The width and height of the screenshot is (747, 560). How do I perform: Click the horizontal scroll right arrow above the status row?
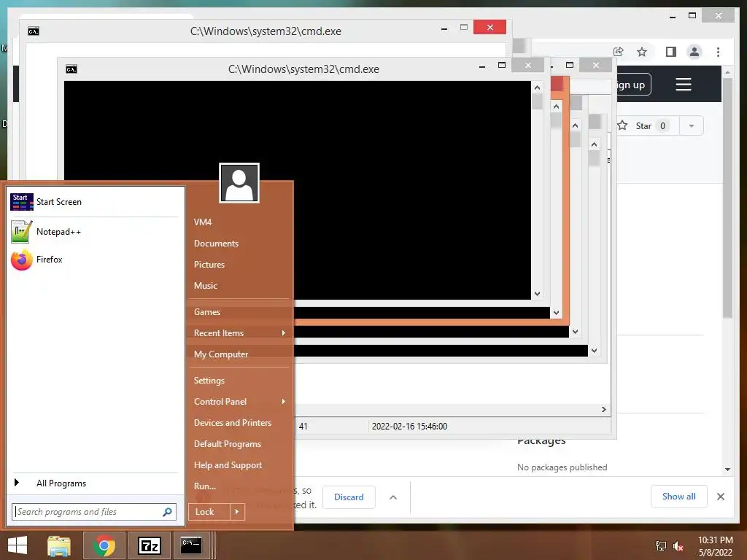[603, 410]
